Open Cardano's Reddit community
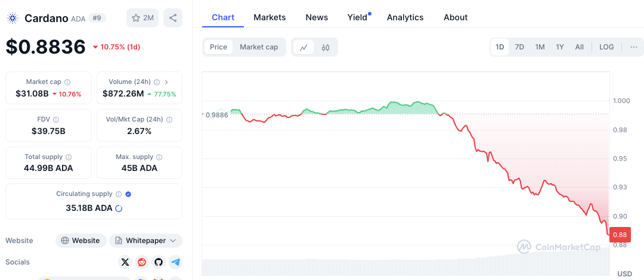 click(x=141, y=262)
